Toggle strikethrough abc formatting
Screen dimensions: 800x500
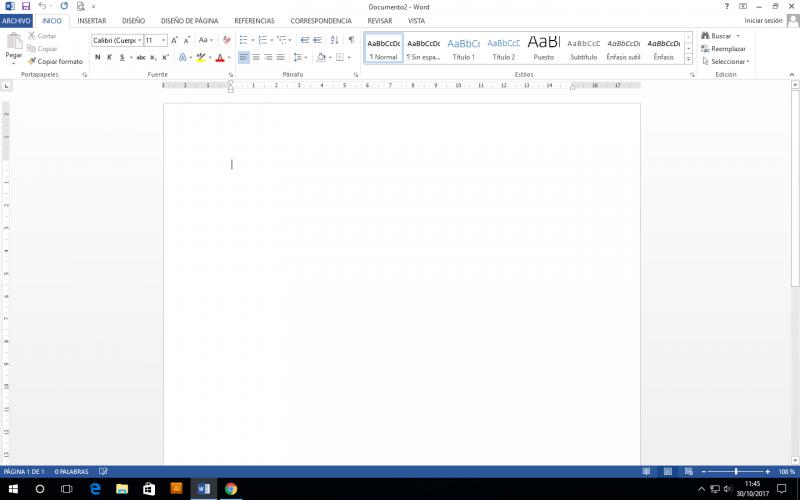click(x=141, y=57)
